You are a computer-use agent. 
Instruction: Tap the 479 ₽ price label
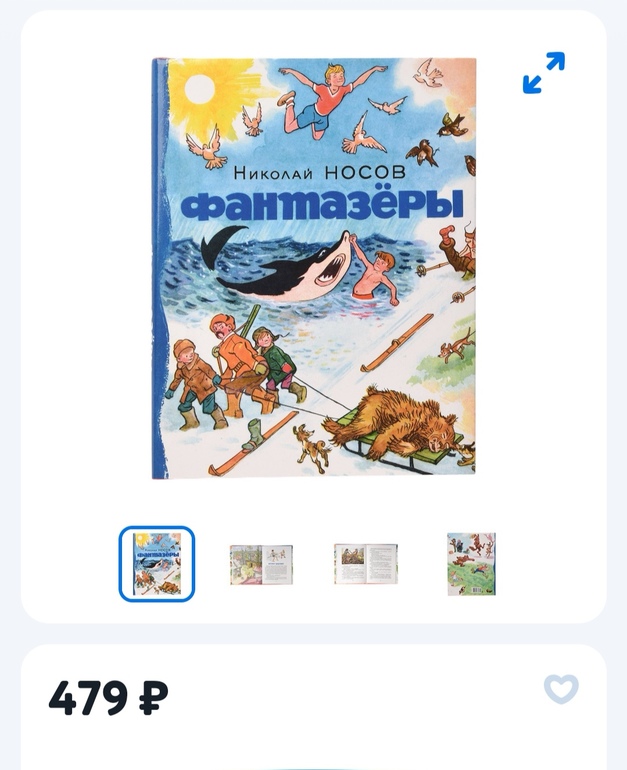109,697
